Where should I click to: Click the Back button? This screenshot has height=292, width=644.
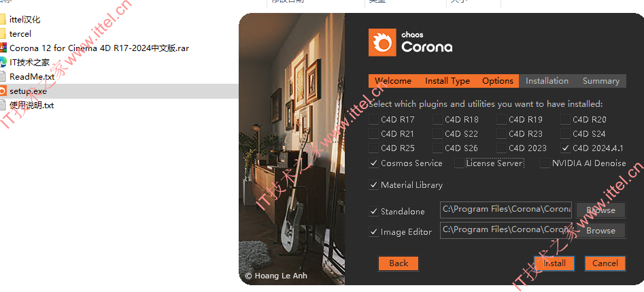coord(399,263)
